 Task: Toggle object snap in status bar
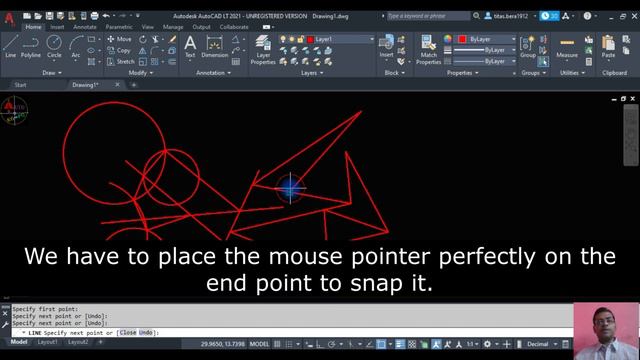click(x=381, y=344)
